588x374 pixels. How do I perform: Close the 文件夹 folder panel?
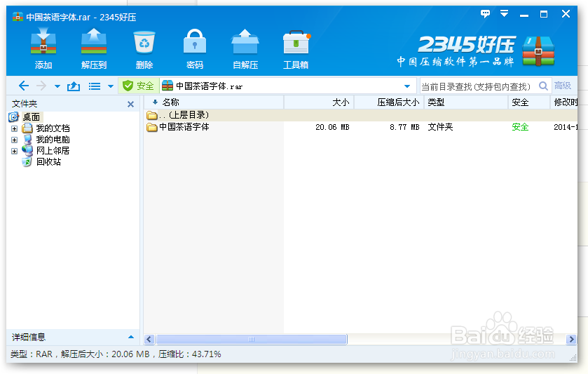click(130, 104)
